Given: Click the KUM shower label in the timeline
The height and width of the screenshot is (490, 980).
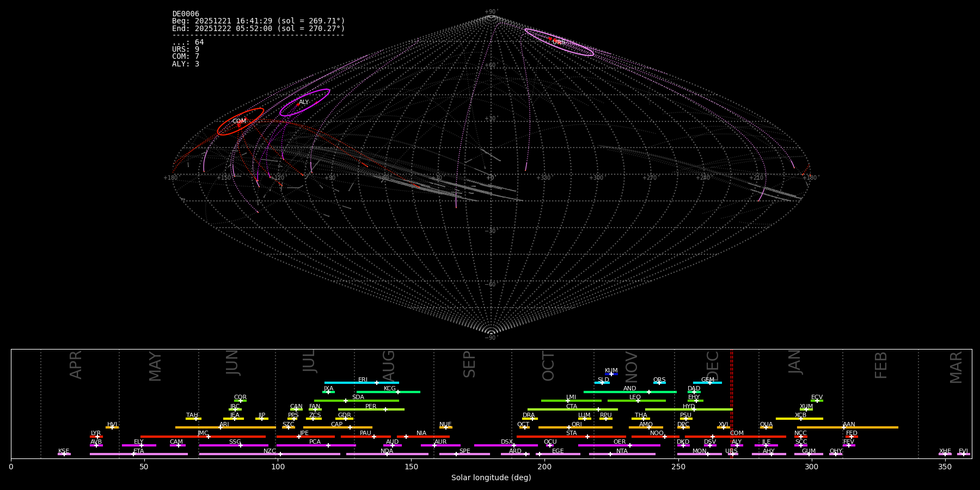Looking at the screenshot, I should tap(611, 371).
